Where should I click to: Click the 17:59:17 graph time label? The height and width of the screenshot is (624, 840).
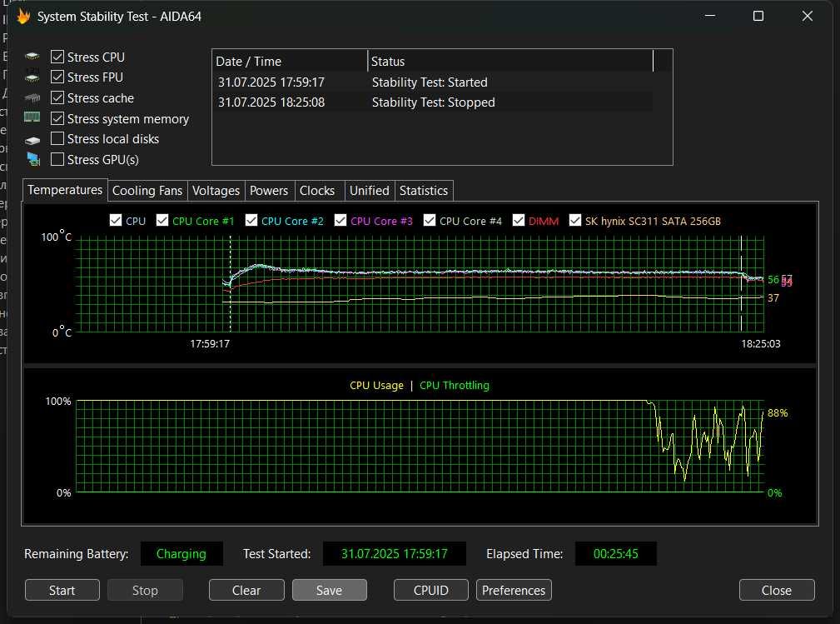(x=210, y=343)
